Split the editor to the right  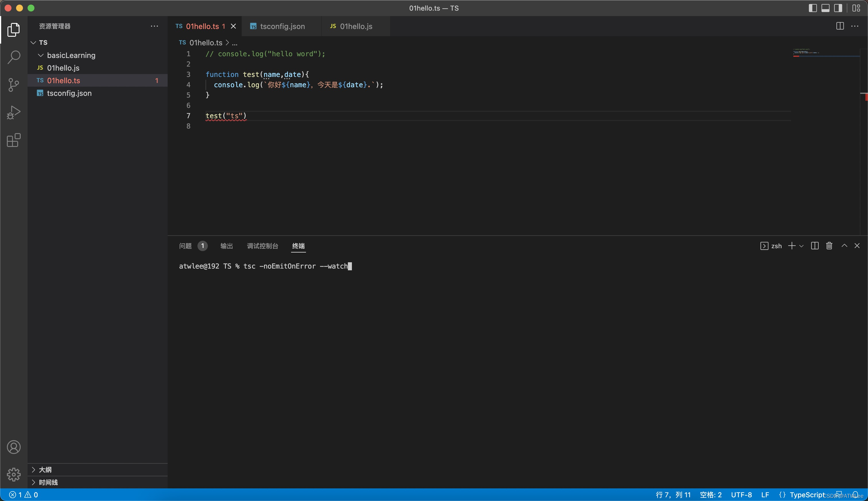click(840, 26)
